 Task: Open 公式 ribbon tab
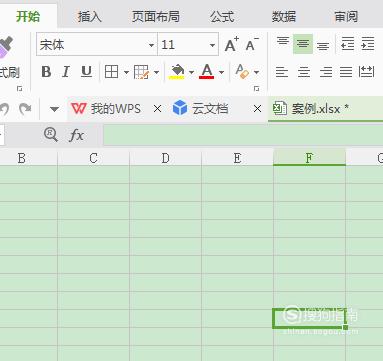(222, 16)
